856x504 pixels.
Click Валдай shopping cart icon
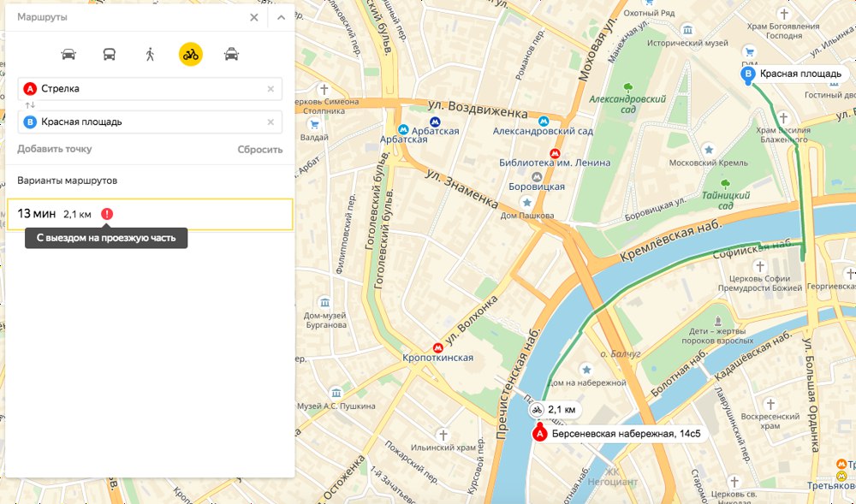click(x=314, y=125)
